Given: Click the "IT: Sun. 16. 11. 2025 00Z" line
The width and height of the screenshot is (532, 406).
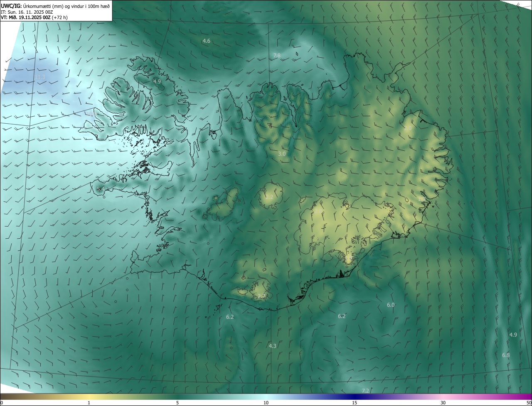Looking at the screenshot, I should coord(27,12).
